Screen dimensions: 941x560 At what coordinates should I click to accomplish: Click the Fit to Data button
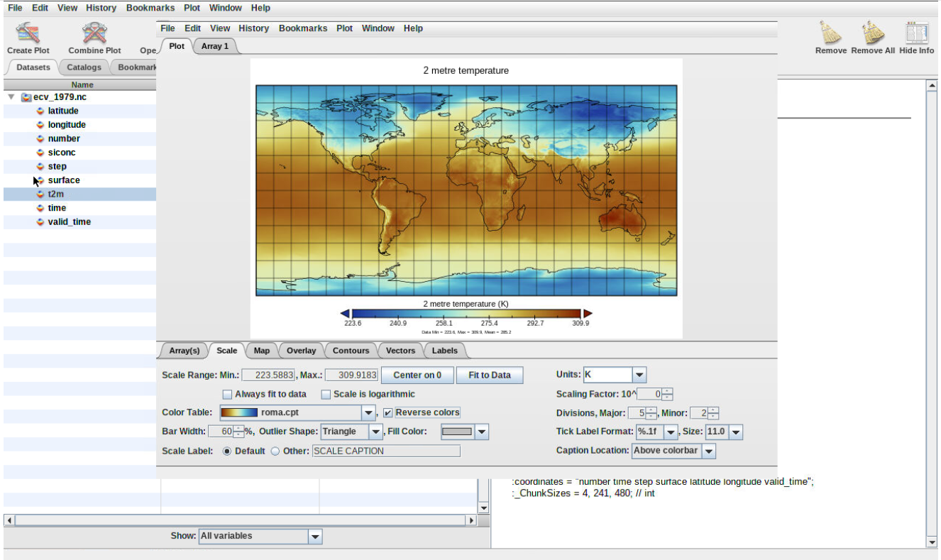tap(490, 375)
